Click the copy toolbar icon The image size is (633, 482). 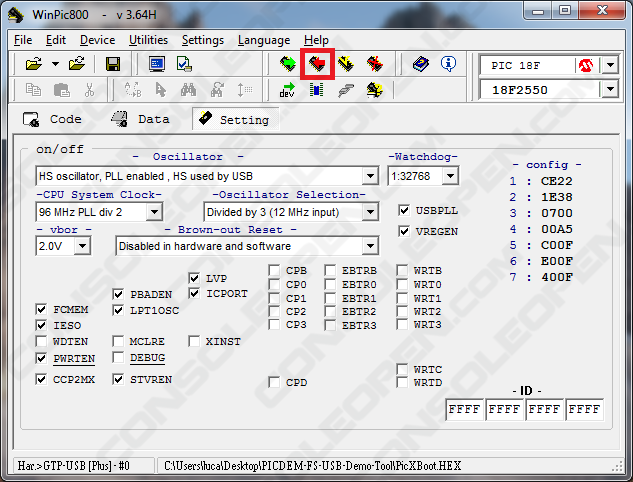33,90
